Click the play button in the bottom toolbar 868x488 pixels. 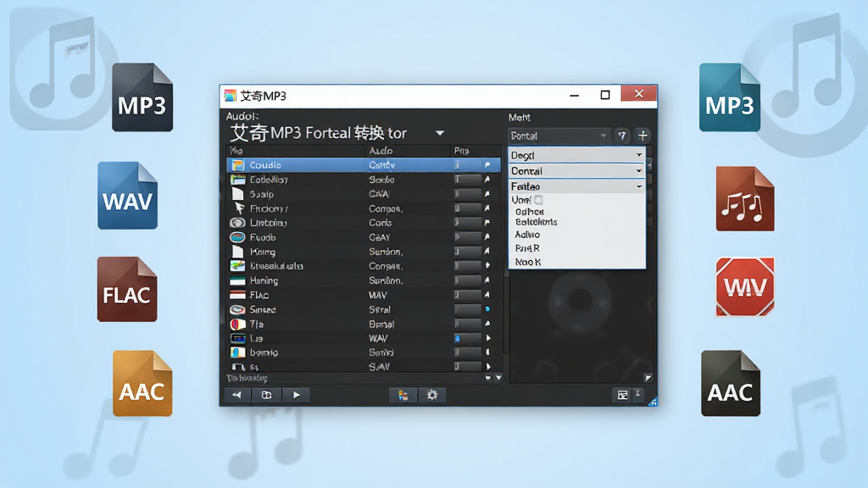click(296, 395)
